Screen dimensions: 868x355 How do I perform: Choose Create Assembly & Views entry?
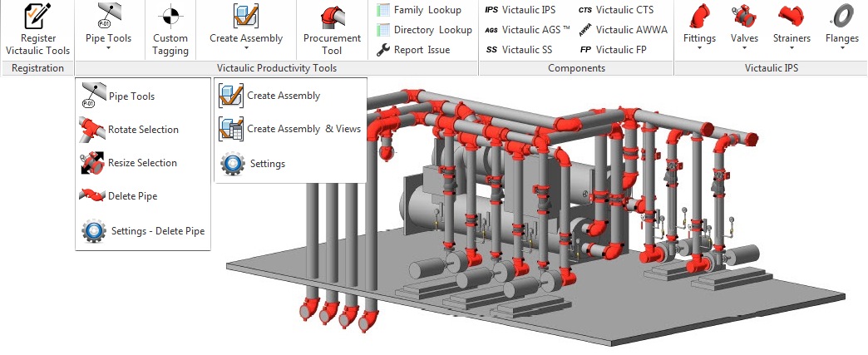tap(291, 129)
